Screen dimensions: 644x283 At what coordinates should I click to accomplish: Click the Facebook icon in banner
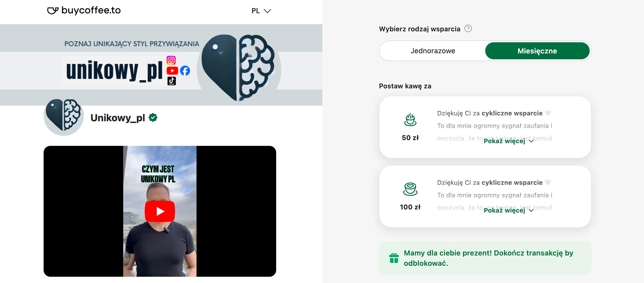[x=185, y=71]
